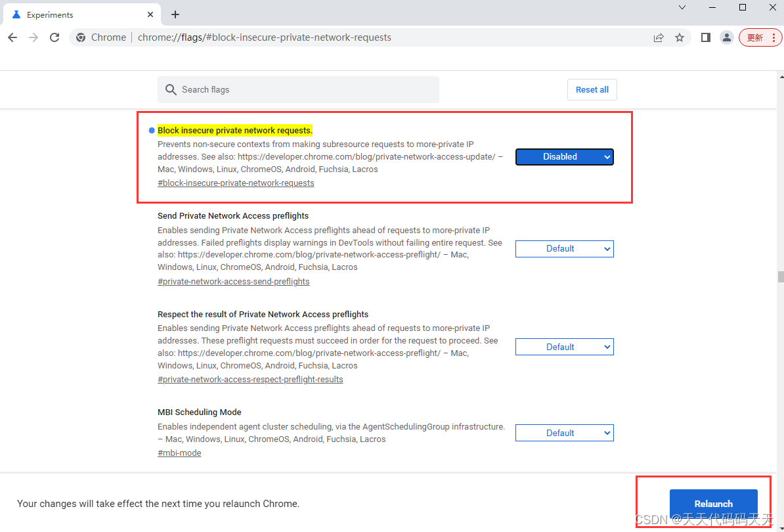The image size is (784, 532).
Task: Click "Respect the result of Private Network Access preflights" heading
Action: point(263,315)
